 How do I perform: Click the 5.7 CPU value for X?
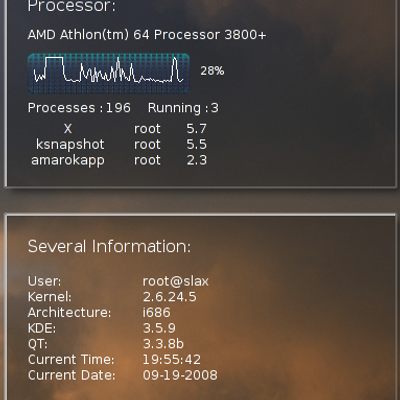tap(196, 129)
